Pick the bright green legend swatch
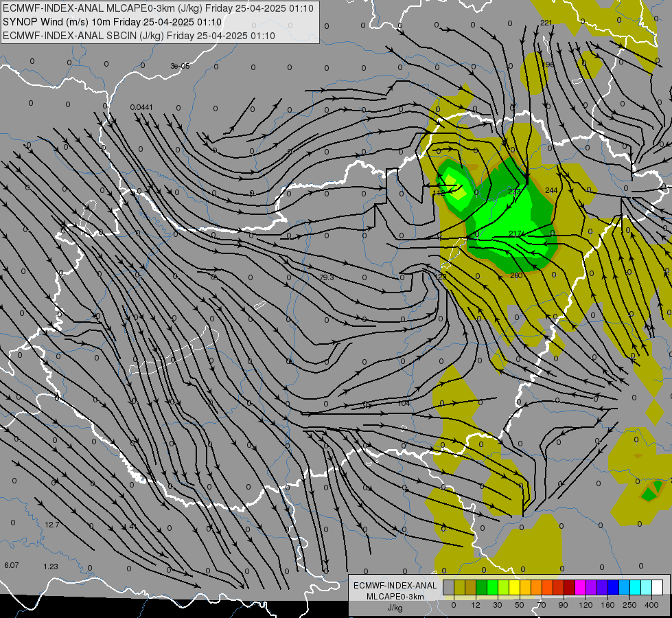 pos(493,587)
